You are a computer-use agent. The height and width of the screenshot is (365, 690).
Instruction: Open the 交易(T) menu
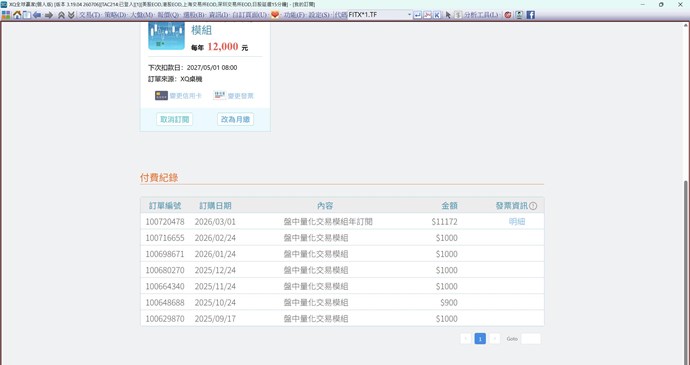coord(89,15)
